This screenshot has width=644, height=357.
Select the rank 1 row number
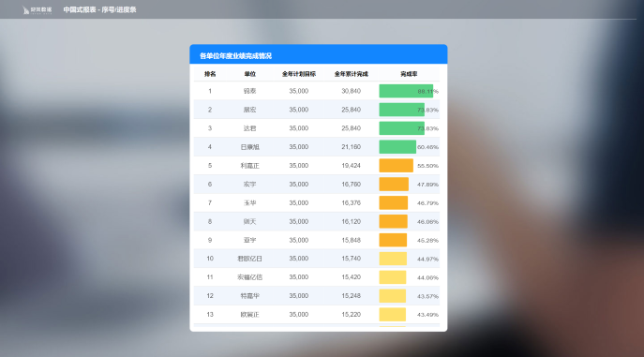tap(210, 91)
